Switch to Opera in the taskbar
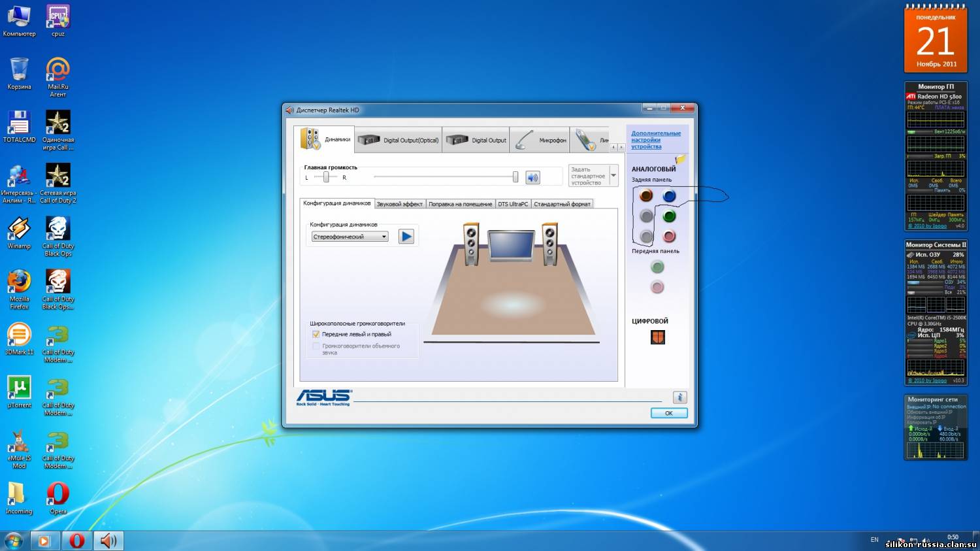Image resolution: width=980 pixels, height=551 pixels. 77,541
